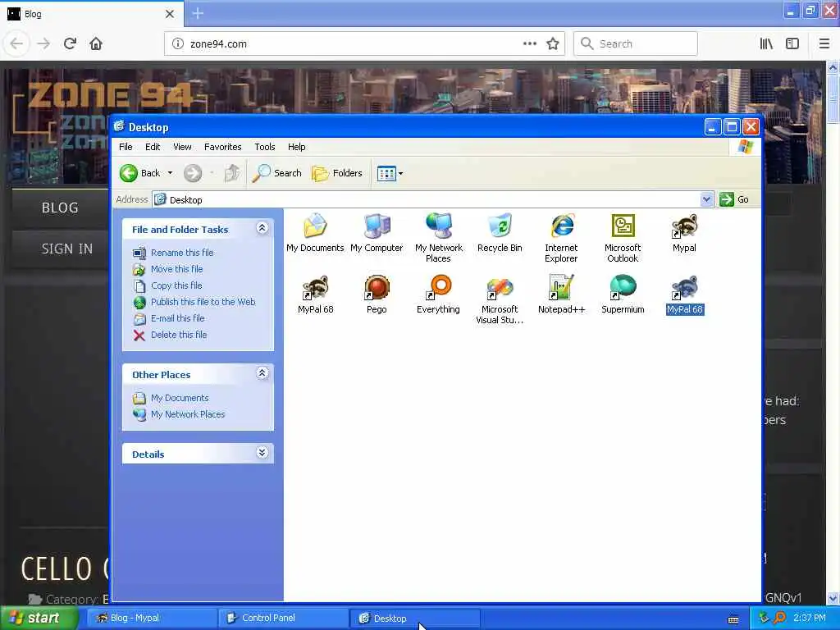
Task: Click the orange magnifier tray icon
Action: (779, 618)
